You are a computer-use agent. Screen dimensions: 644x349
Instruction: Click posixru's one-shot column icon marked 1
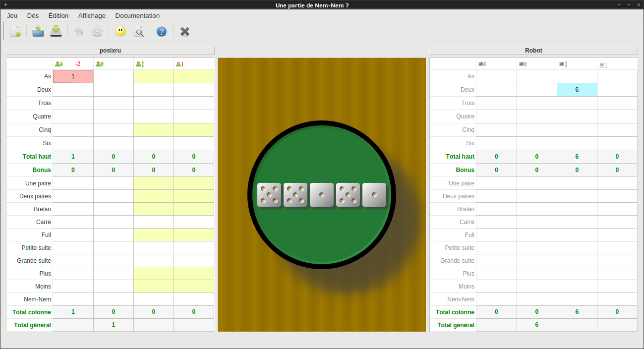[x=180, y=64]
